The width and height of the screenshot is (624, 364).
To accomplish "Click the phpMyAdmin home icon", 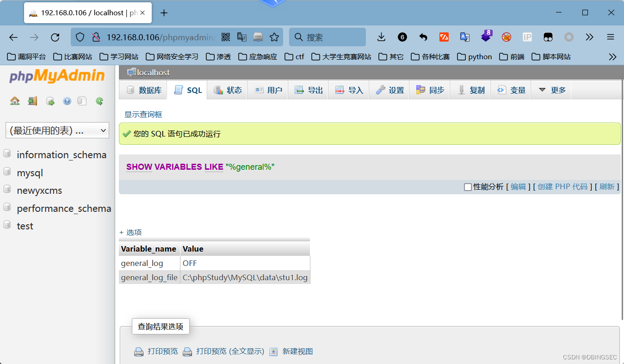I will pos(15,101).
